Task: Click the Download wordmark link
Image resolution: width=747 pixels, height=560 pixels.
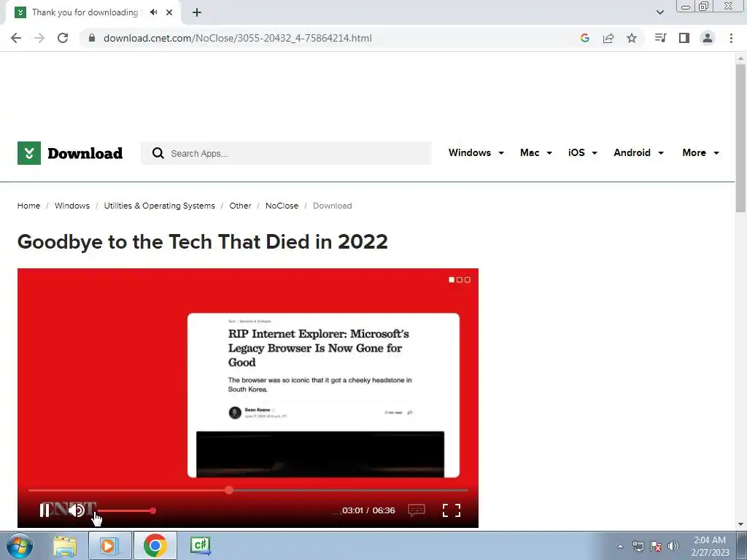Action: 85,153
